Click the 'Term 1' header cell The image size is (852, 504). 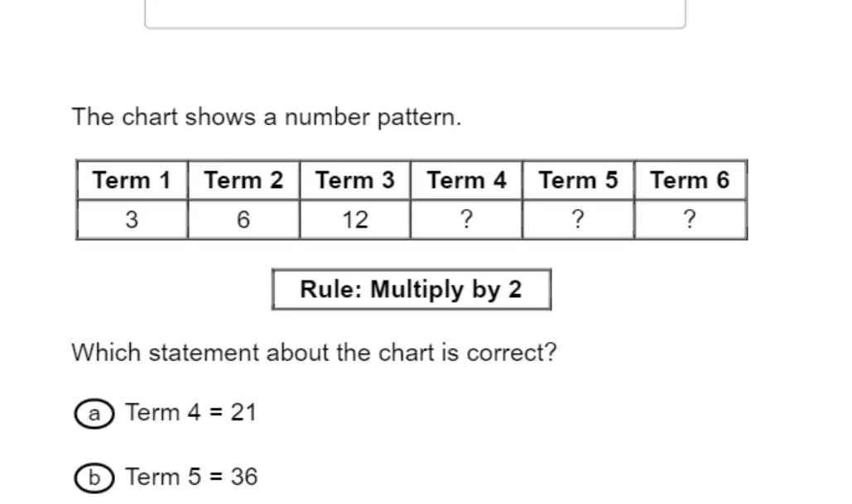132,180
